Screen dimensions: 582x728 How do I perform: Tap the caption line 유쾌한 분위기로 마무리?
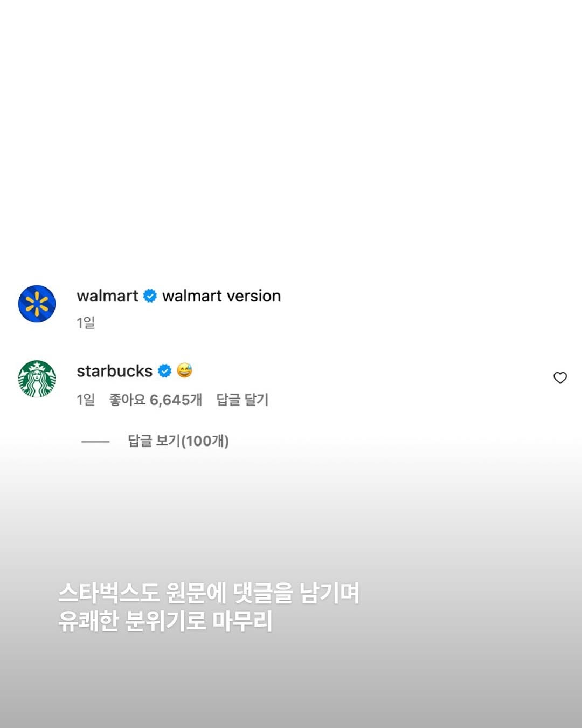tap(165, 621)
